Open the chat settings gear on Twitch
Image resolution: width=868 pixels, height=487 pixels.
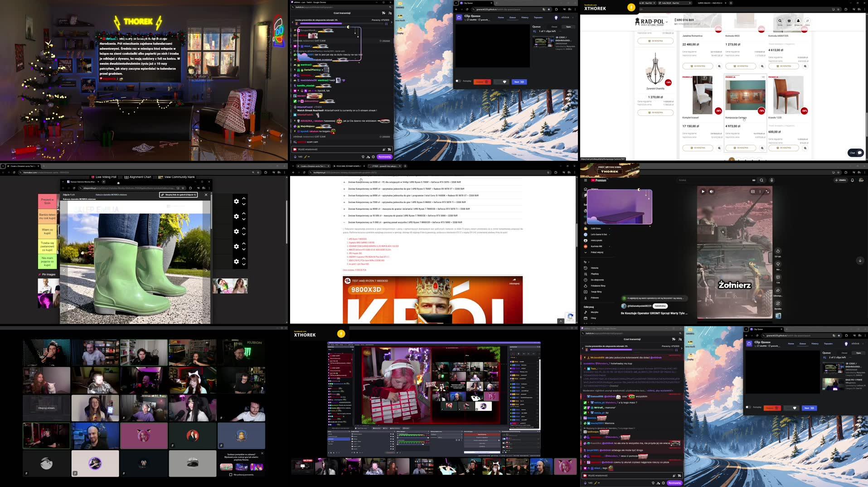(373, 156)
